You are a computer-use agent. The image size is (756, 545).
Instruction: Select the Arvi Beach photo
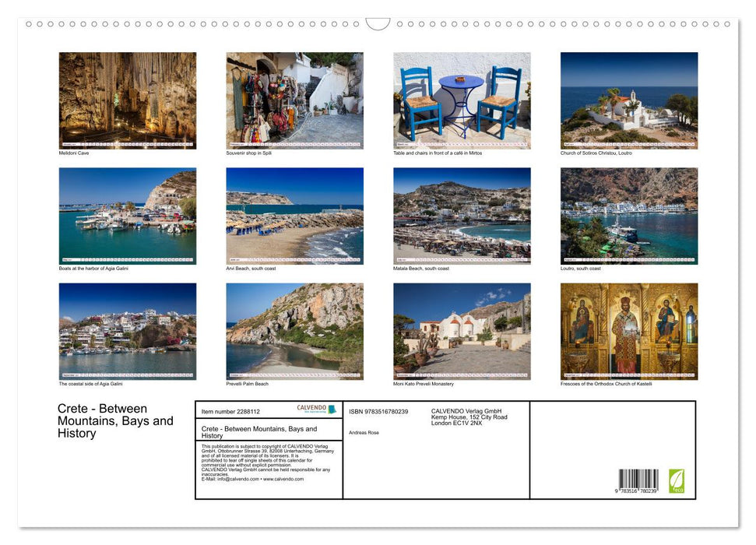click(294, 216)
